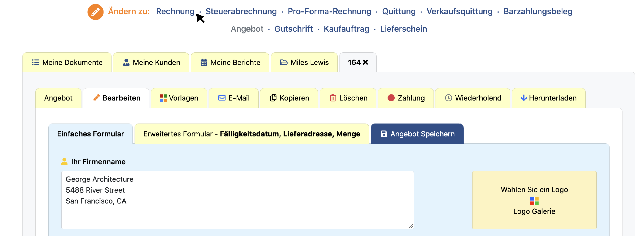This screenshot has width=644, height=236.
Task: Click the Ihr Firmenname label
Action: pos(98,162)
